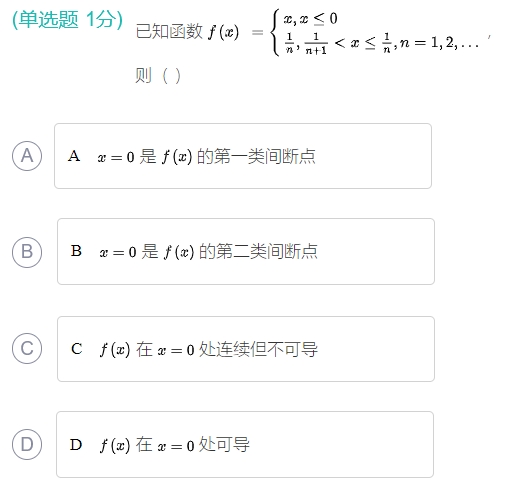Select the circled B radio button

pos(27,252)
